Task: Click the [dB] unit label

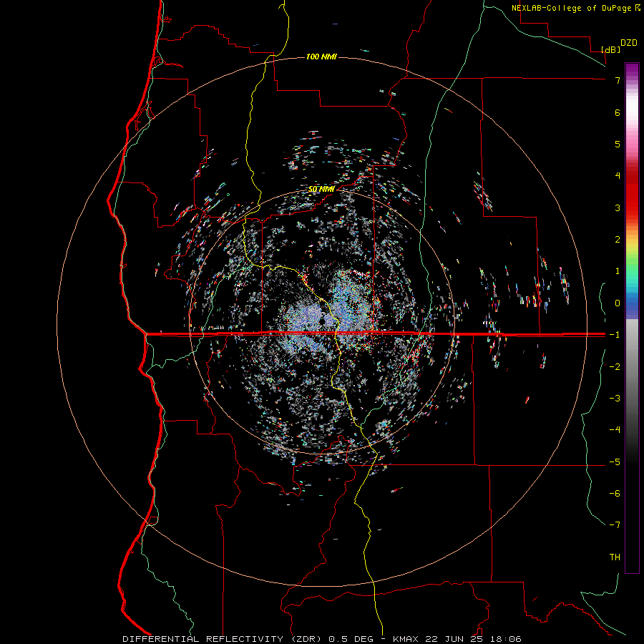Action: [611, 49]
